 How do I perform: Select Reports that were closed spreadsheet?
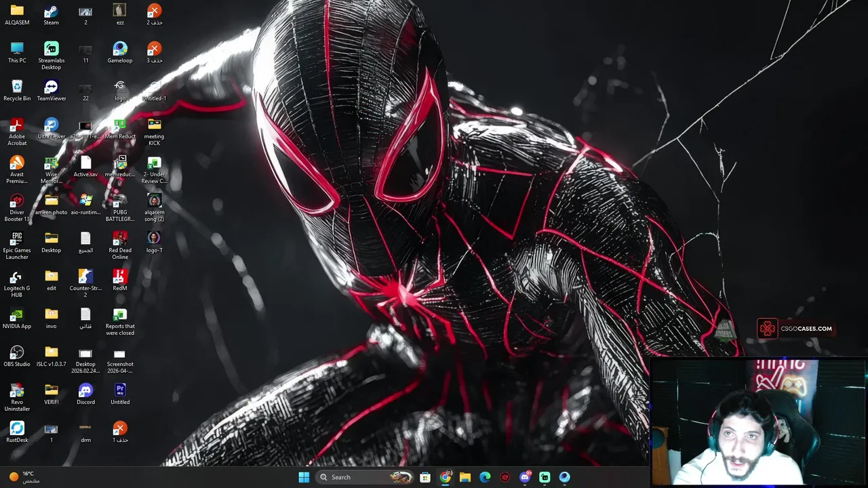click(120, 321)
